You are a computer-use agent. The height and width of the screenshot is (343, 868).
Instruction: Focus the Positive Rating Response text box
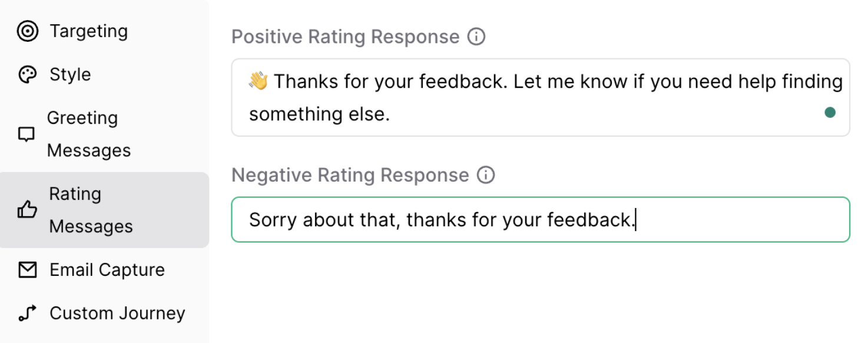[530, 98]
